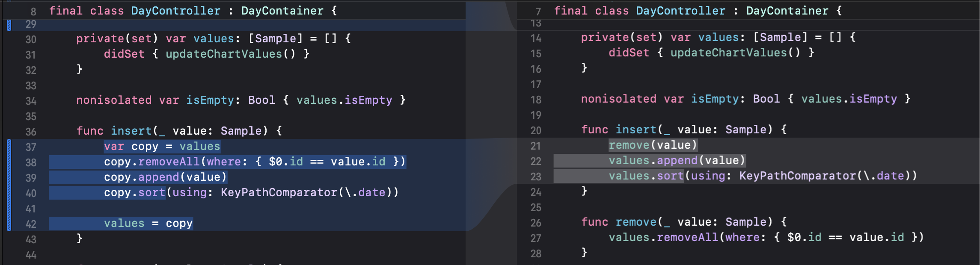
Task: Click line number 28 in the right gutter
Action: click(x=536, y=254)
